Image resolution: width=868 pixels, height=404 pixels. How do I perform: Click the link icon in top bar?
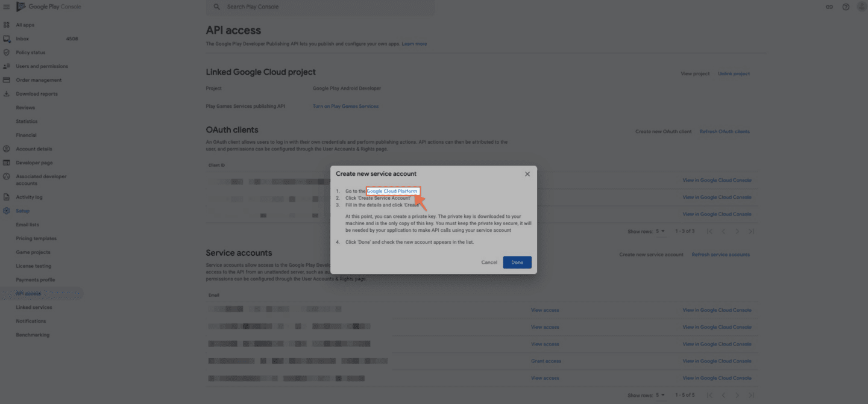[x=829, y=7]
